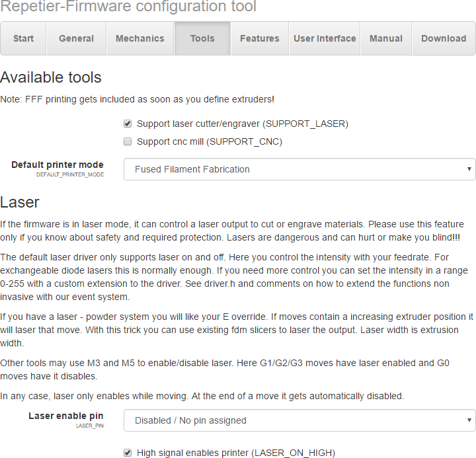Viewport: 476px width, 458px height.
Task: Expand the Laser enable pin dropdown
Action: [299, 420]
